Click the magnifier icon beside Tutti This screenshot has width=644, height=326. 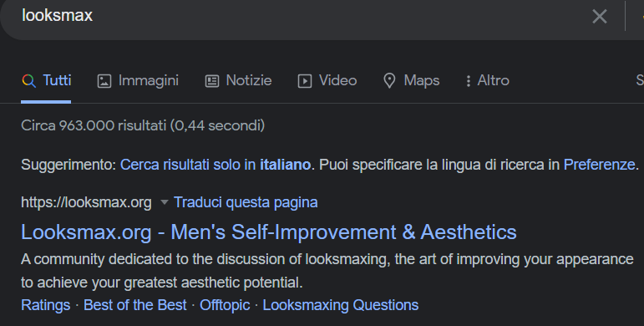pos(28,81)
